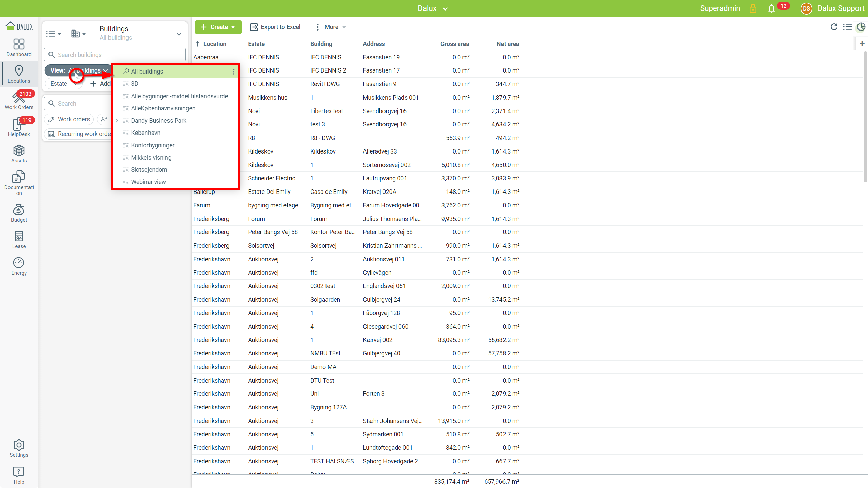Open the DS user avatar
This screenshot has width=868, height=488.
click(x=806, y=8)
